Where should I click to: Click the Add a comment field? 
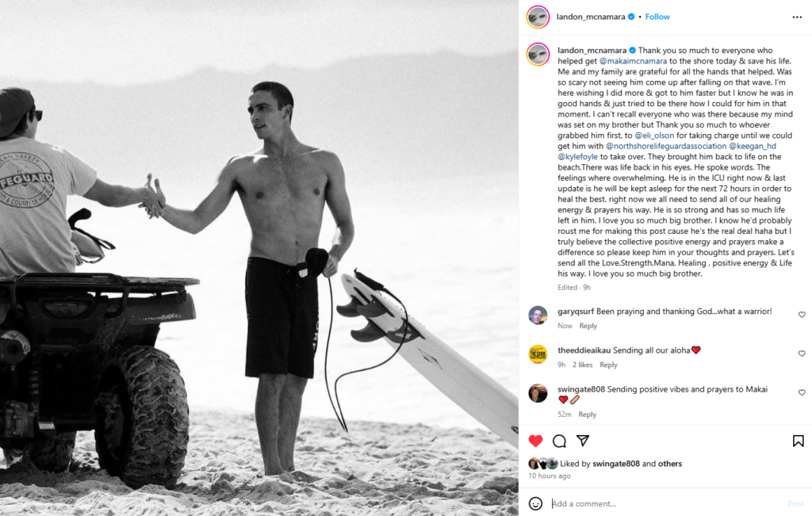click(x=666, y=503)
